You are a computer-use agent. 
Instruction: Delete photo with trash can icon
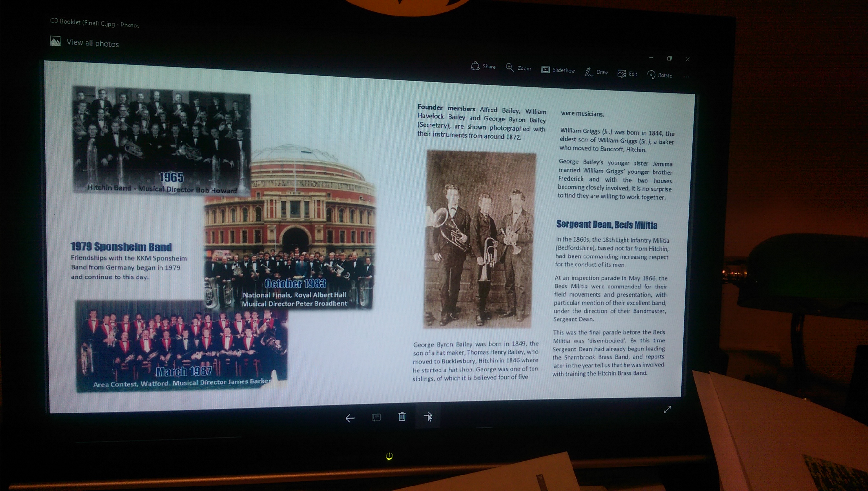402,416
